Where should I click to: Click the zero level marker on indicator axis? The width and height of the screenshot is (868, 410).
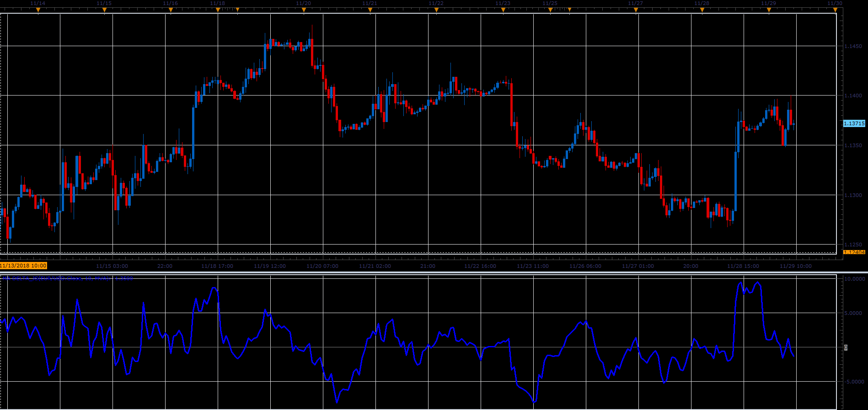[846, 347]
